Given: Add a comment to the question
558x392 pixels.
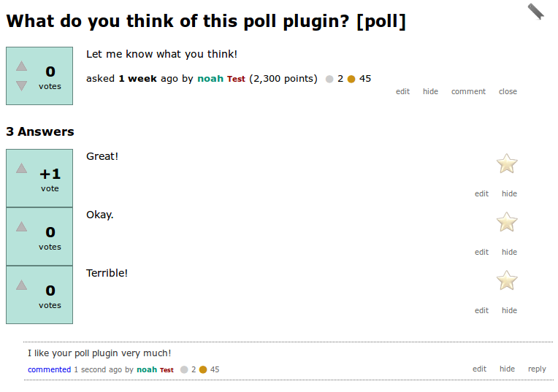Looking at the screenshot, I should 468,91.
